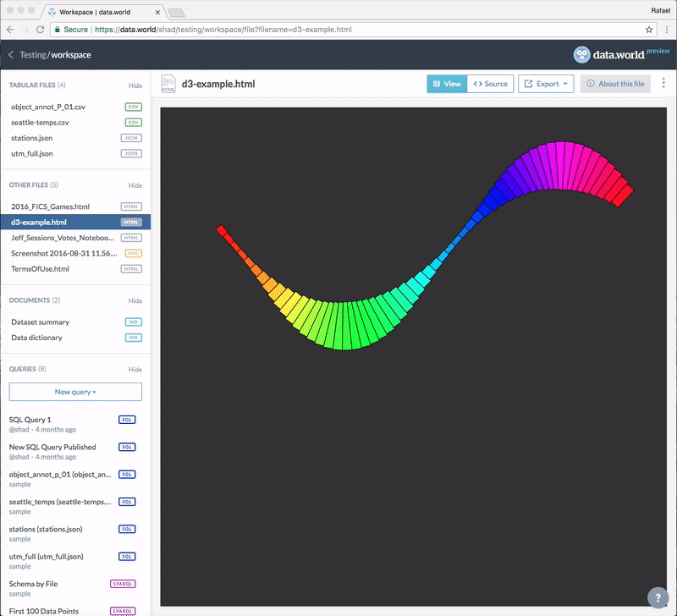The width and height of the screenshot is (677, 616).
Task: Click the rainbow ribbon visualization
Action: (x=425, y=246)
